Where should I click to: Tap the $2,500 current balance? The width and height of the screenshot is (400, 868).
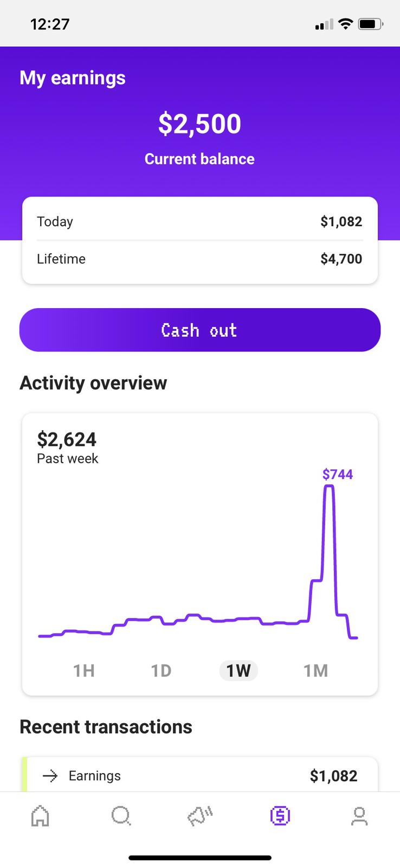(x=199, y=124)
